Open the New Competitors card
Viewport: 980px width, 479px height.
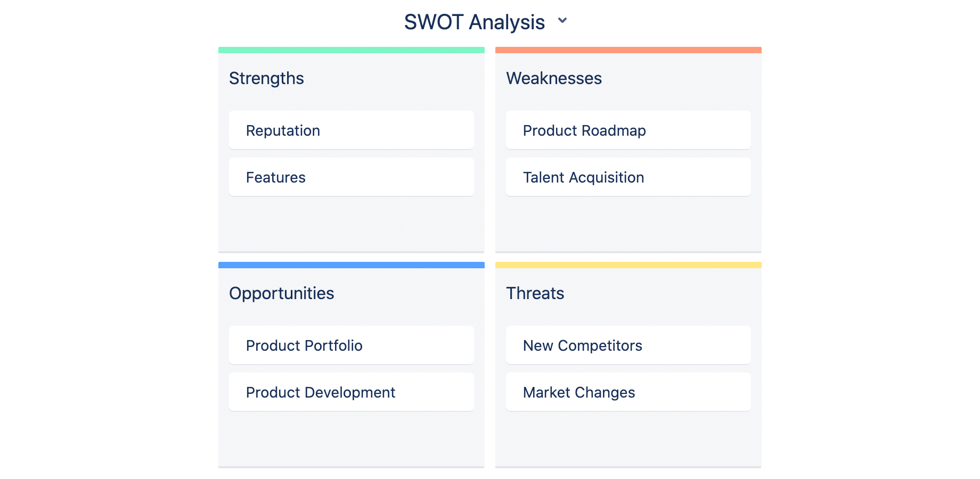pyautogui.click(x=628, y=345)
